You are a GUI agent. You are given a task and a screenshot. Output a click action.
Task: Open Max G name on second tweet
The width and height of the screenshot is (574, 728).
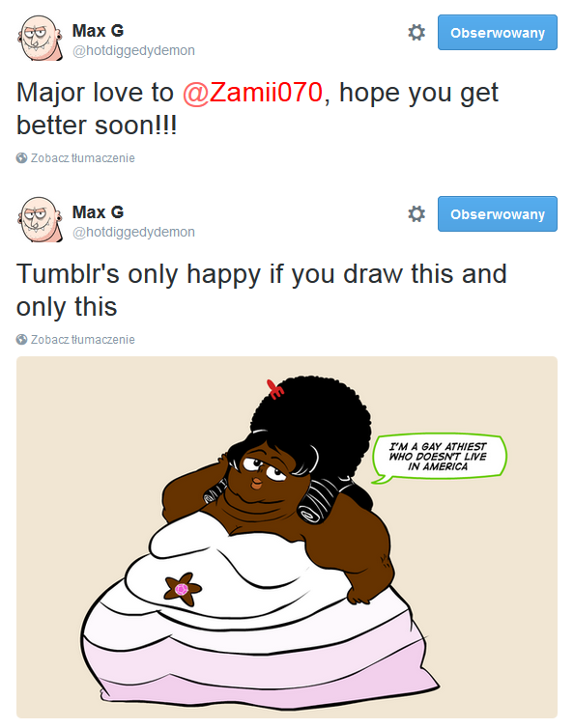98,212
